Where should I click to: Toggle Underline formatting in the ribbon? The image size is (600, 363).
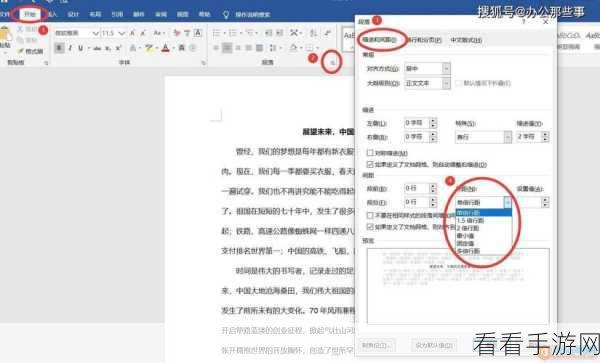click(80, 48)
